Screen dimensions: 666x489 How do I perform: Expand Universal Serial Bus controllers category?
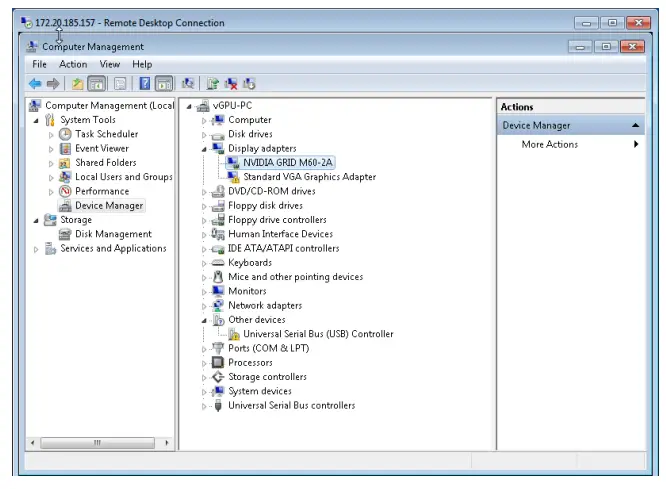pos(204,406)
